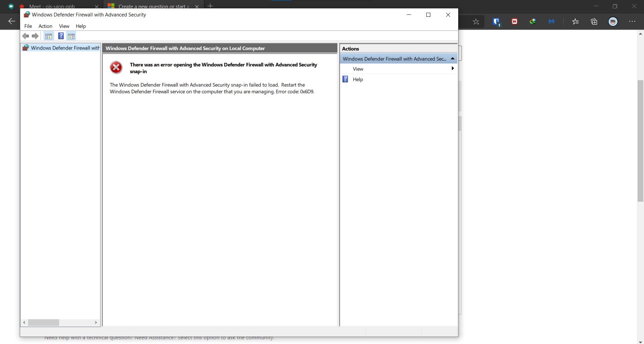Click Help in the Actions pane
Screen dimensions: 644x344
pos(358,80)
